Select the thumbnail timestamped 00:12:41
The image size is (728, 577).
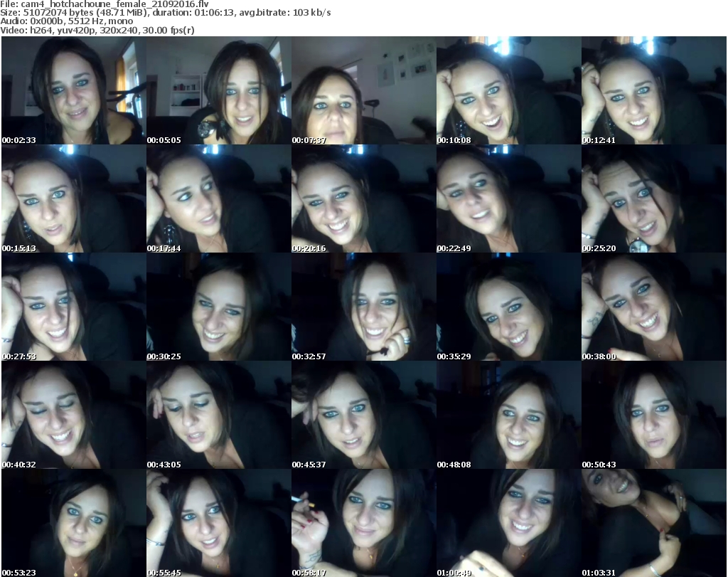pyautogui.click(x=654, y=90)
